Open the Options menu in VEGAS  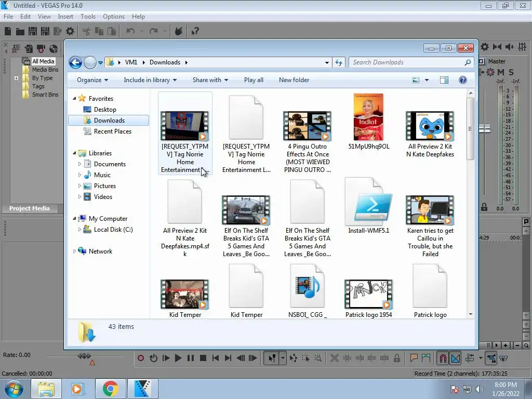pyautogui.click(x=114, y=16)
